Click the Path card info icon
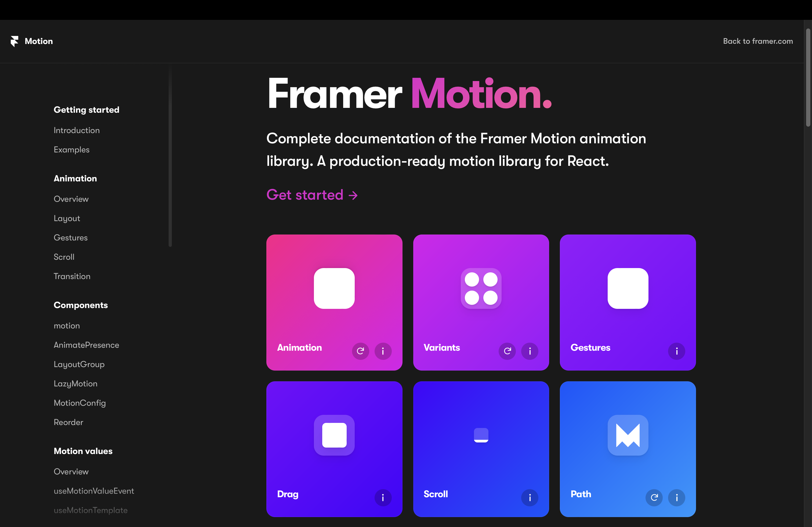Image resolution: width=812 pixels, height=527 pixels. [x=676, y=497]
